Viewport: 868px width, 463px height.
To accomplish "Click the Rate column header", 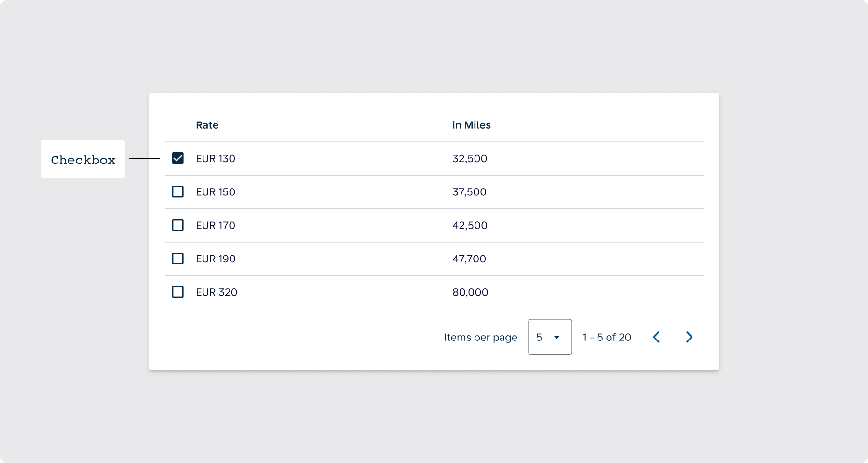I will click(207, 125).
